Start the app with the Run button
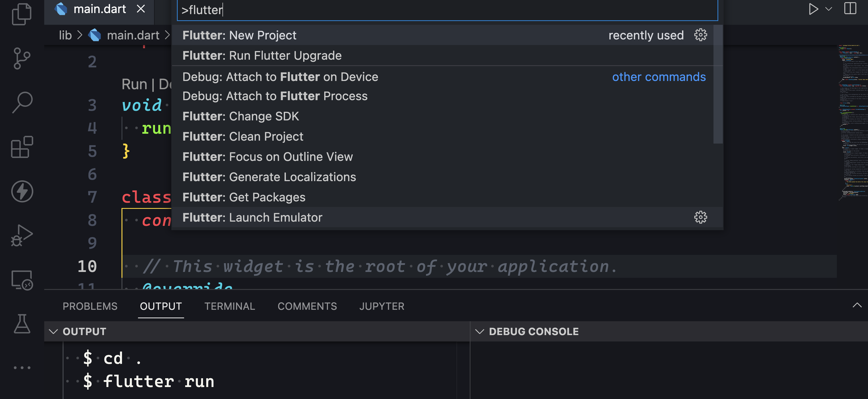The height and width of the screenshot is (399, 868). 813,9
